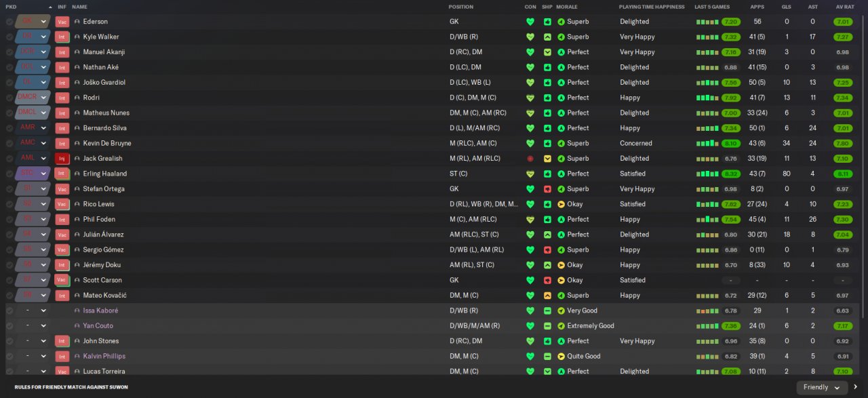
Task: Click Ederson's green condition heart icon
Action: [x=530, y=22]
